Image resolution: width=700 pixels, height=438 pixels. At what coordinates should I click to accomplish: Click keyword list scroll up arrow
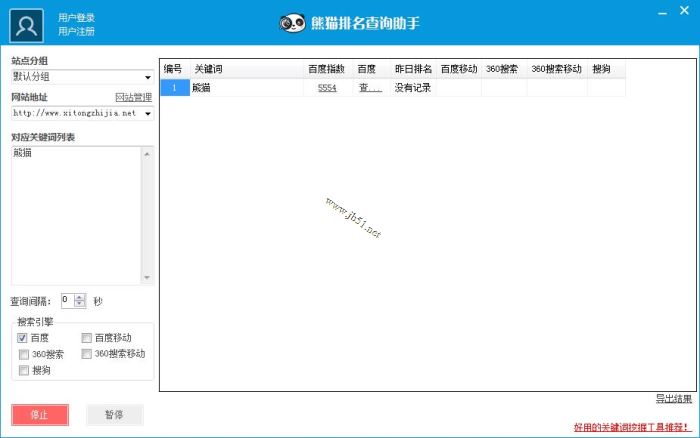tap(147, 154)
